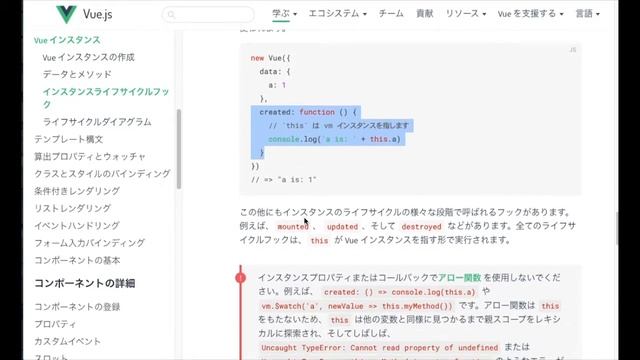
Task: Open the エコシステム dropdown menu
Action: [x=338, y=13]
